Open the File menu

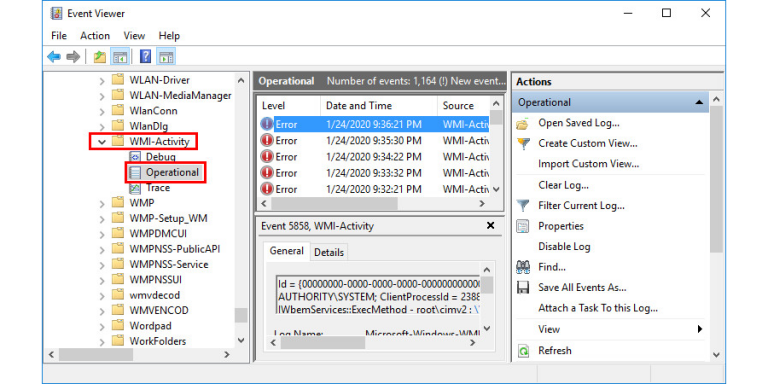coord(59,36)
